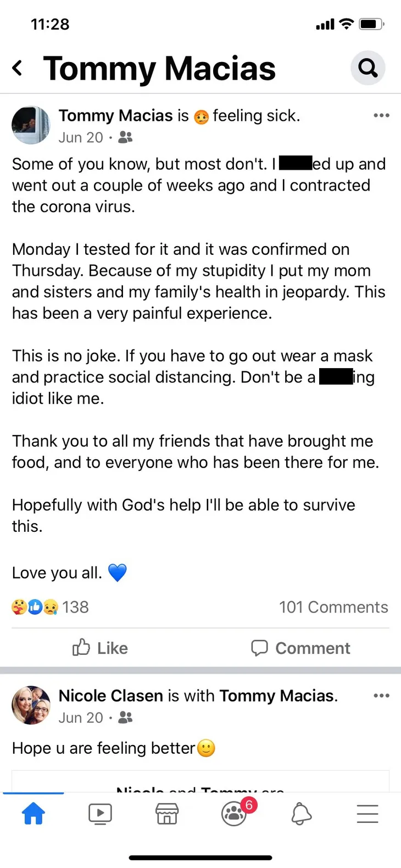Show reactions list with 138 count
Screen dimensions: 401x868
point(50,607)
